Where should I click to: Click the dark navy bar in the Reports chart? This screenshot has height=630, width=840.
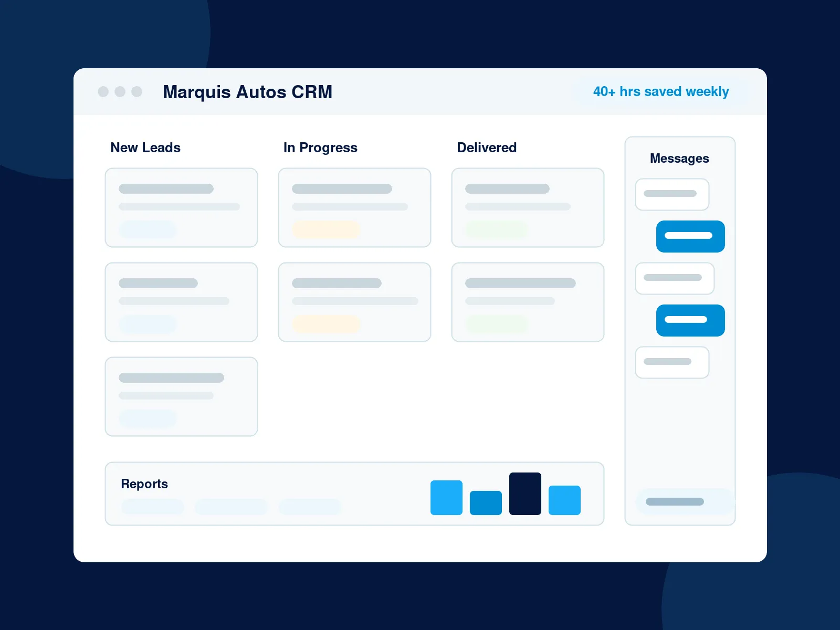525,493
